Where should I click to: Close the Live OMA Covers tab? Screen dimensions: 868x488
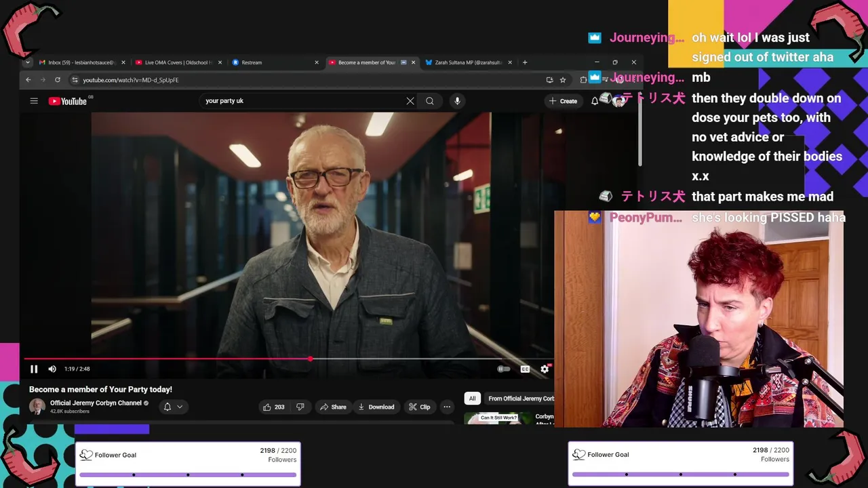(220, 62)
